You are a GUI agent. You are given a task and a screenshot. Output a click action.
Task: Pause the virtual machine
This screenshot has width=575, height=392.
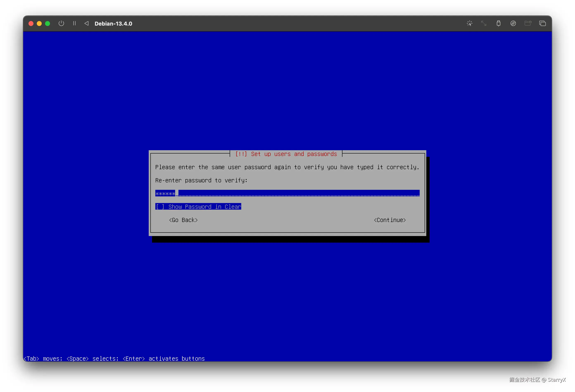(x=74, y=24)
